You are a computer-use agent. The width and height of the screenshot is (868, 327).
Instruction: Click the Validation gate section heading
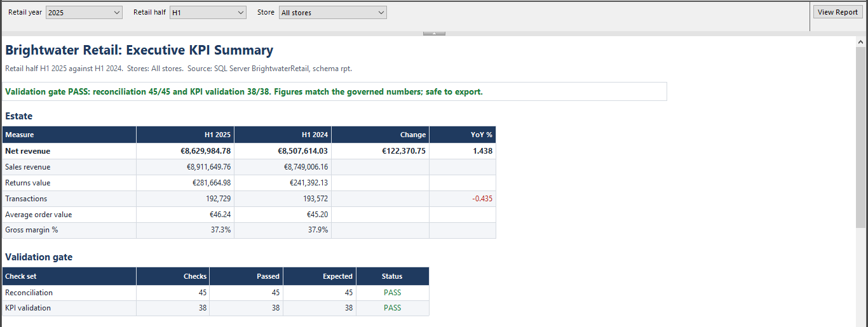click(39, 257)
